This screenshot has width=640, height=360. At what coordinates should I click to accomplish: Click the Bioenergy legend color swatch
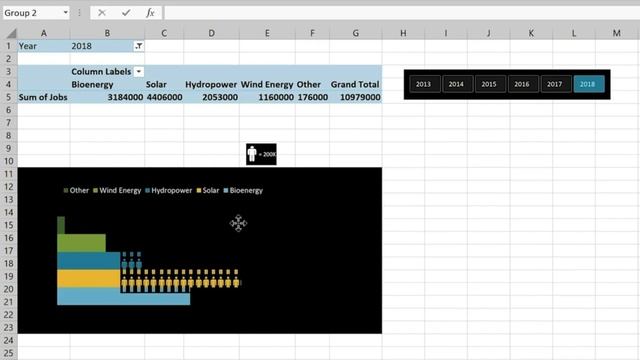tap(226, 190)
